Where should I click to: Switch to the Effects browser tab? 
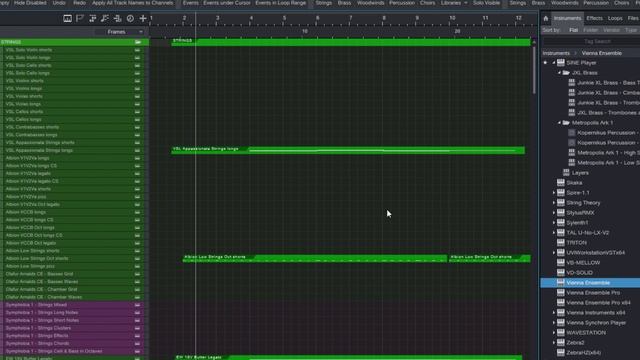click(x=594, y=18)
